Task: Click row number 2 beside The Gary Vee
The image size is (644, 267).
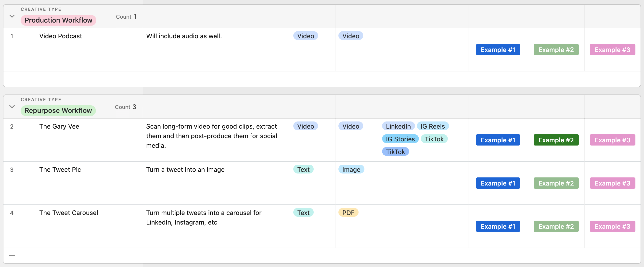Action: (x=12, y=126)
